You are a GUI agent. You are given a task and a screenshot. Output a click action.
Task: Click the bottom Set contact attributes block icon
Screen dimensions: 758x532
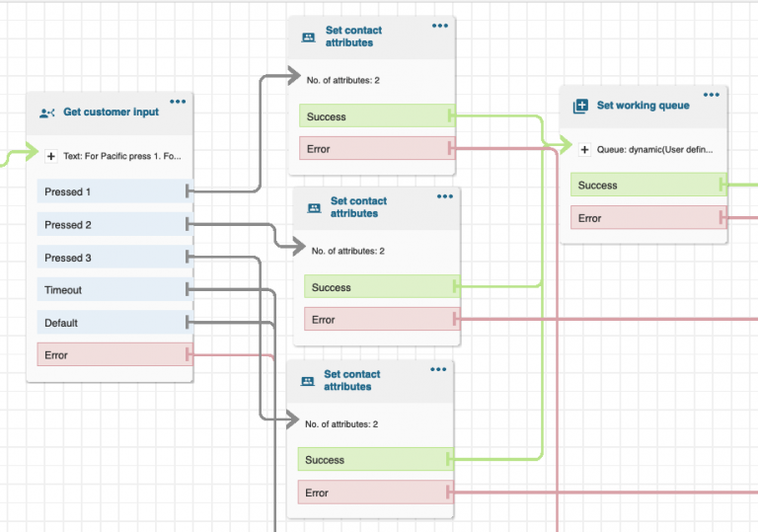pyautogui.click(x=307, y=381)
